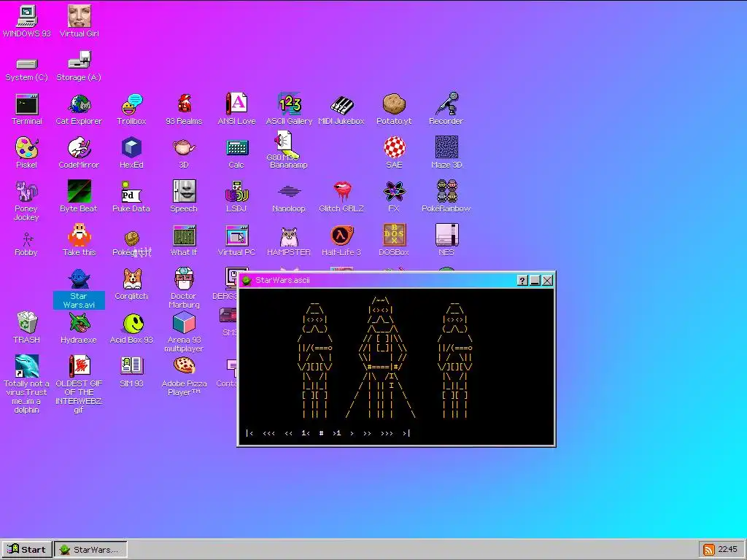Image resolution: width=747 pixels, height=560 pixels.
Task: Open Cat Explorer browser icon
Action: point(79,109)
